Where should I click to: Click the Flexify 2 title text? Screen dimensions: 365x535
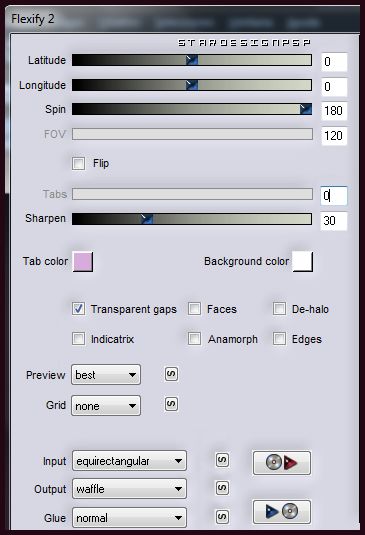pos(33,19)
